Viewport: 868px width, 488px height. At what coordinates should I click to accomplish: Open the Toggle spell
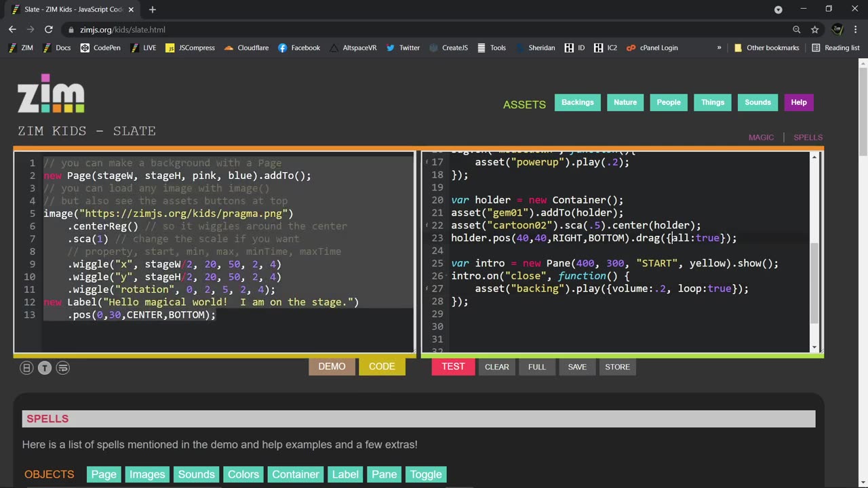coord(426,474)
